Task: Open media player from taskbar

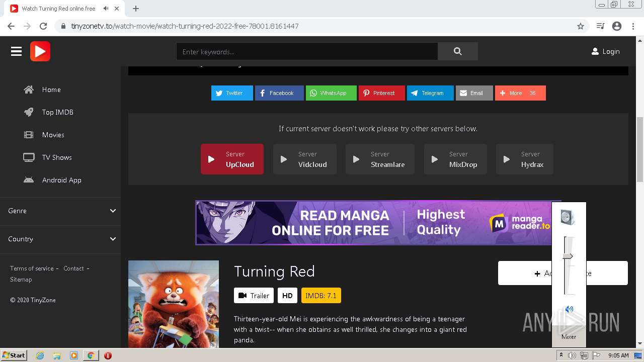Action: (x=74, y=355)
